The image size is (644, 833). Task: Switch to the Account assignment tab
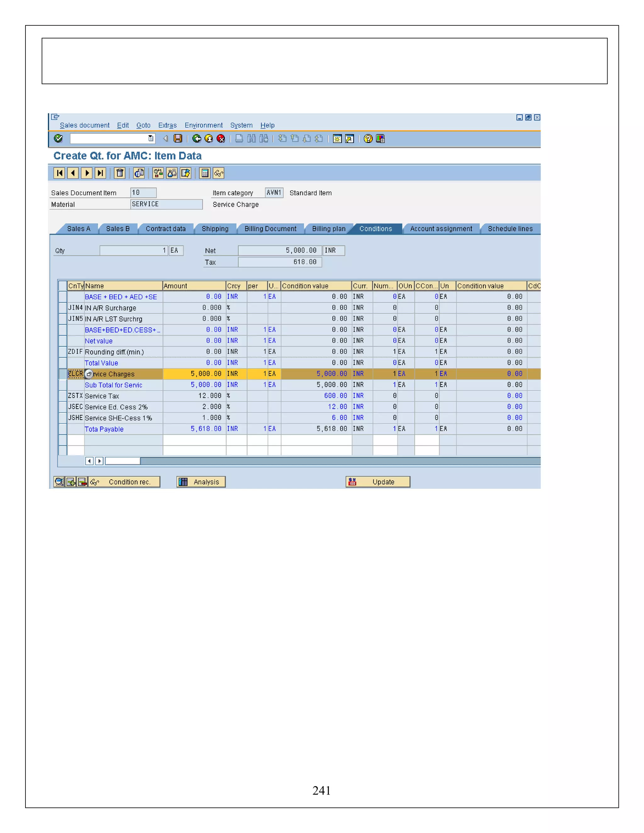coord(441,229)
